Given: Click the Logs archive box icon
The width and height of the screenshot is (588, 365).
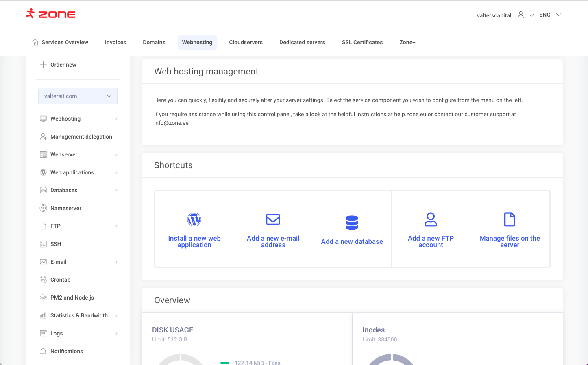Looking at the screenshot, I should (43, 333).
